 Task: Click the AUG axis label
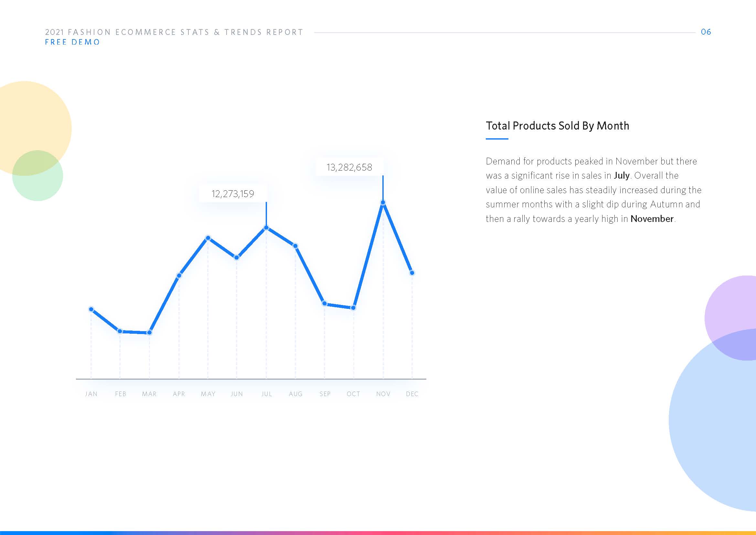[x=296, y=394]
